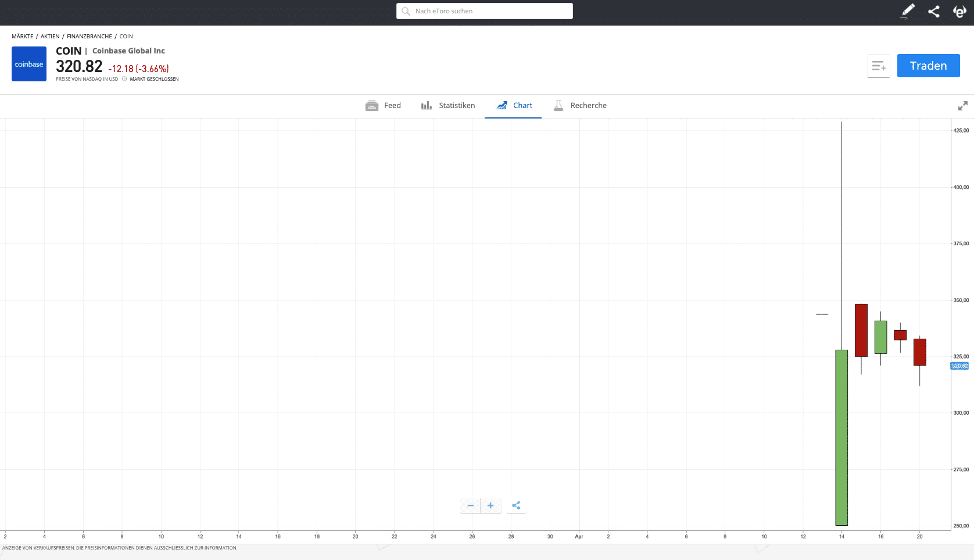The image size is (974, 560).
Task: Click the 350,00 price axis label
Action: (x=961, y=300)
